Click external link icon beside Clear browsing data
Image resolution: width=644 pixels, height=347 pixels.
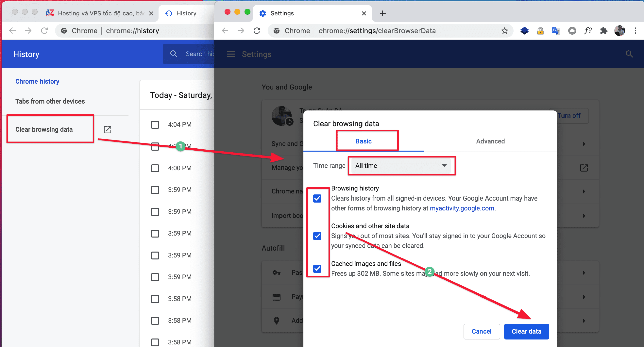click(107, 129)
